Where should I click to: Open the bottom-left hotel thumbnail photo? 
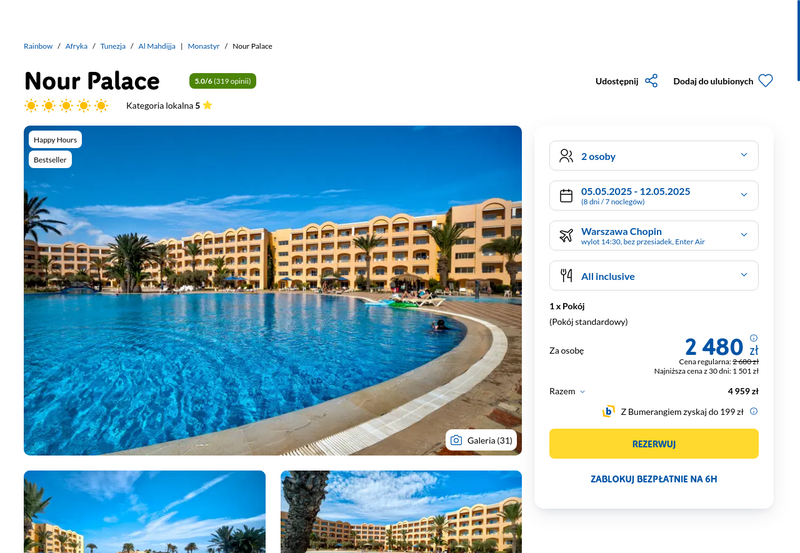click(x=144, y=512)
